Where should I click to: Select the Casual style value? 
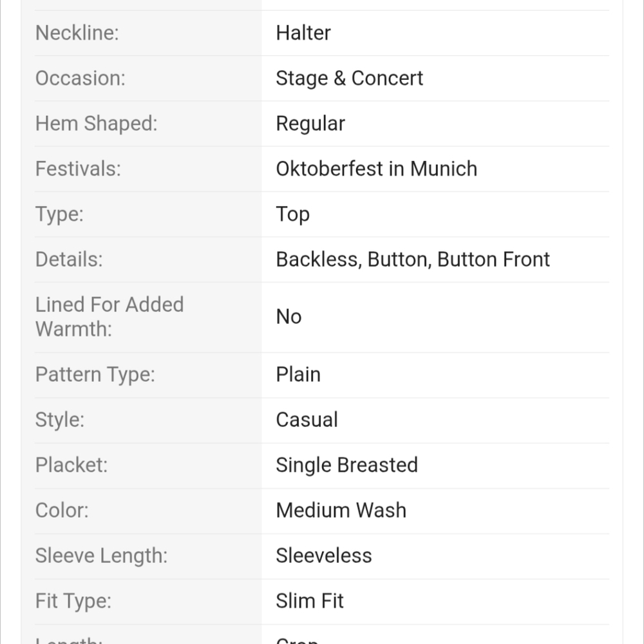(x=307, y=420)
